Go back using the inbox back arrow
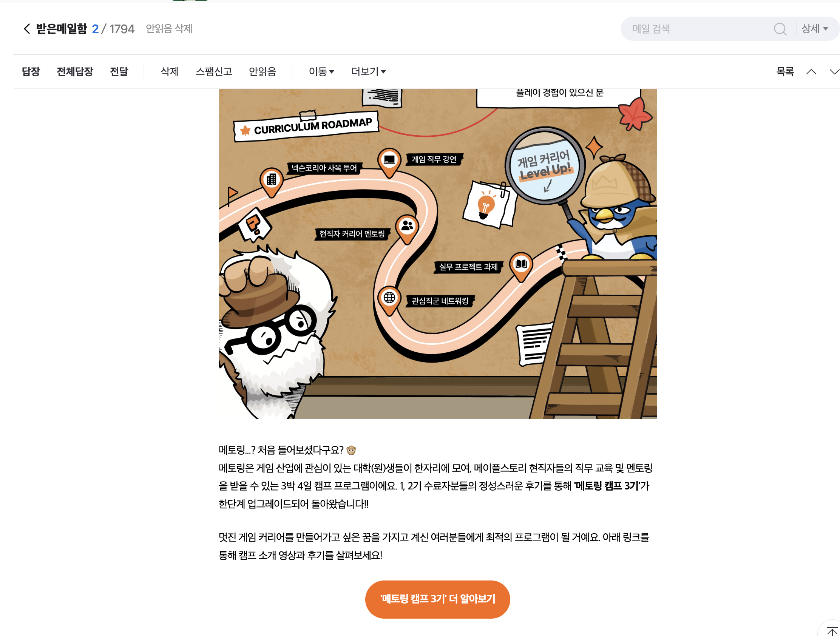The width and height of the screenshot is (840, 636). point(27,29)
